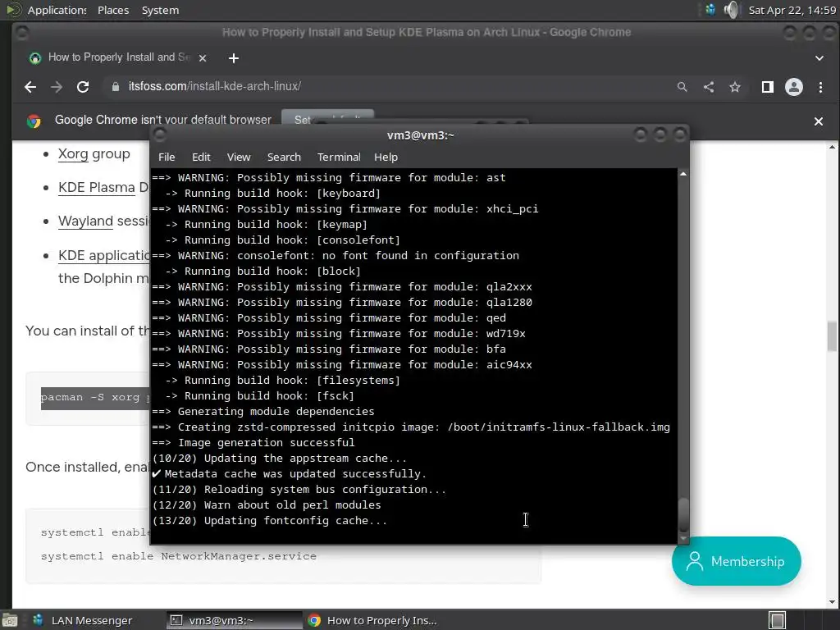Switch to Chrome taskbar item

click(x=372, y=620)
